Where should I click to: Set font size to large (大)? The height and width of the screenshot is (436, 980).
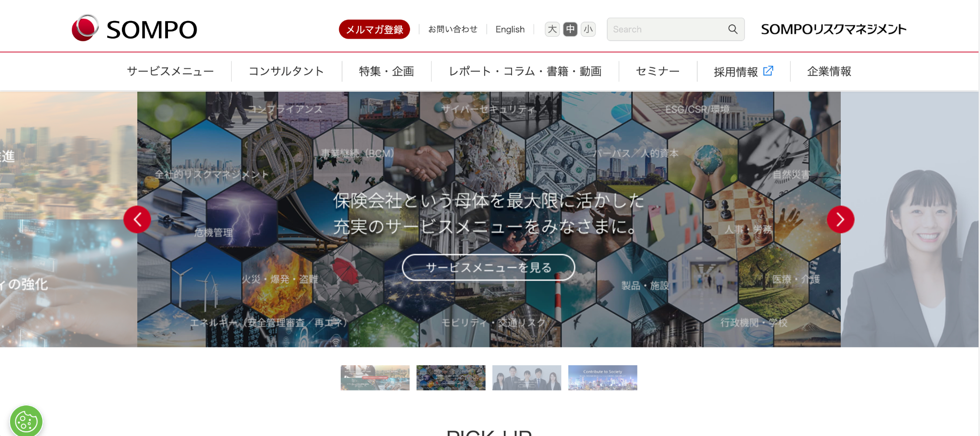pyautogui.click(x=552, y=29)
